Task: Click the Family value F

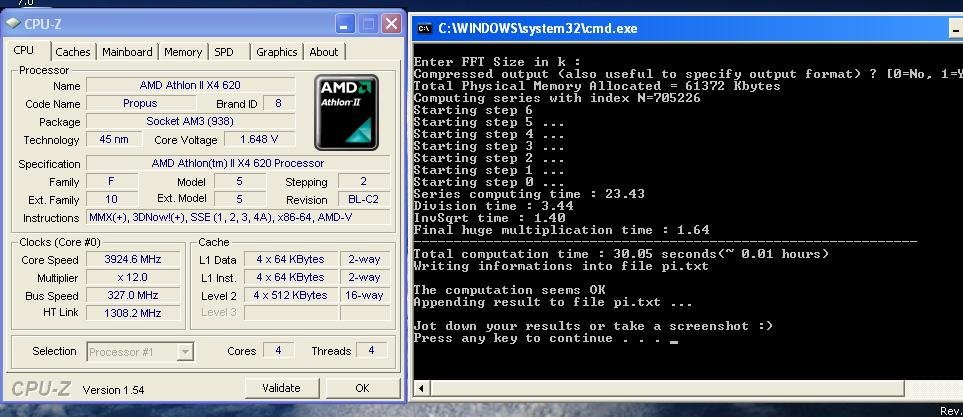Action: 112,181
